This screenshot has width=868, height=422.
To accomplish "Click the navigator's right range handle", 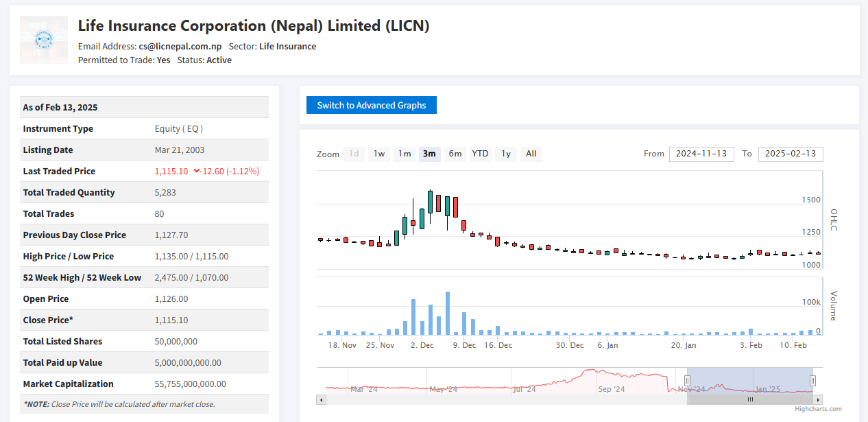I will tap(812, 381).
